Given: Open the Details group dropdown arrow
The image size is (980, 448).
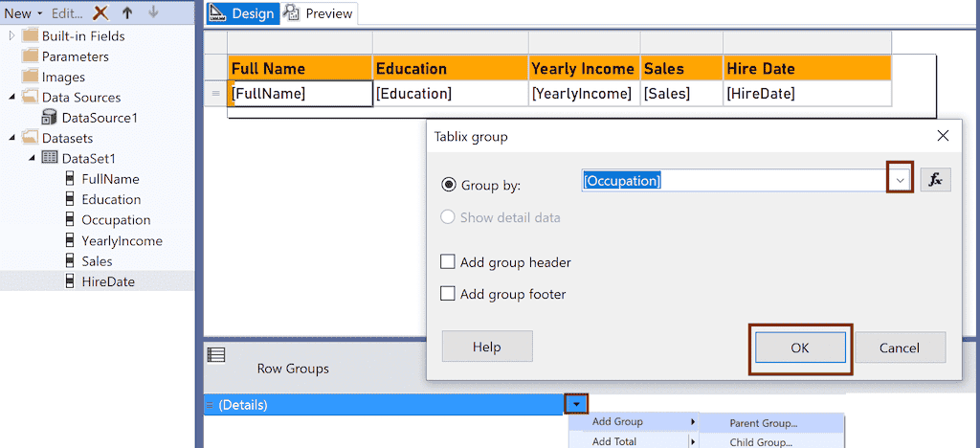Looking at the screenshot, I should click(x=576, y=404).
